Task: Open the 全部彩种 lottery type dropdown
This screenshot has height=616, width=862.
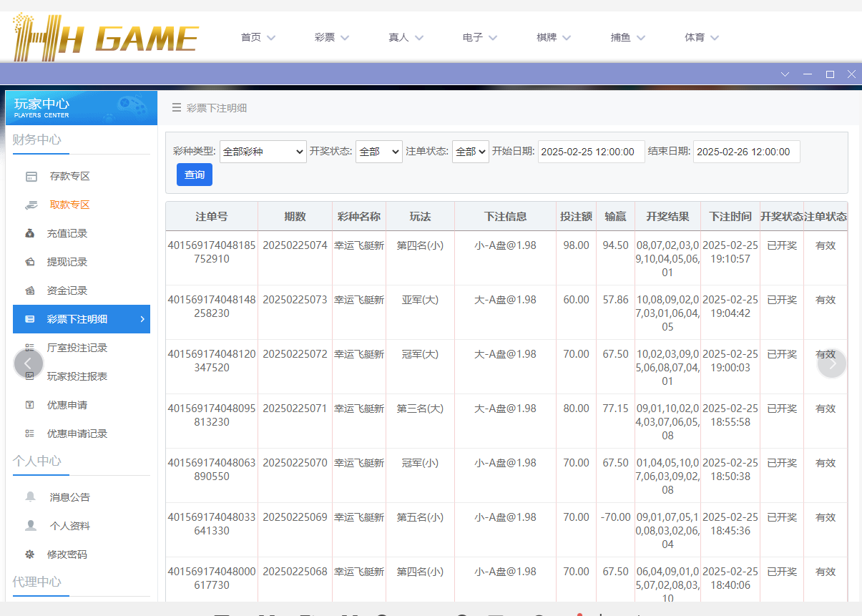Action: 263,151
